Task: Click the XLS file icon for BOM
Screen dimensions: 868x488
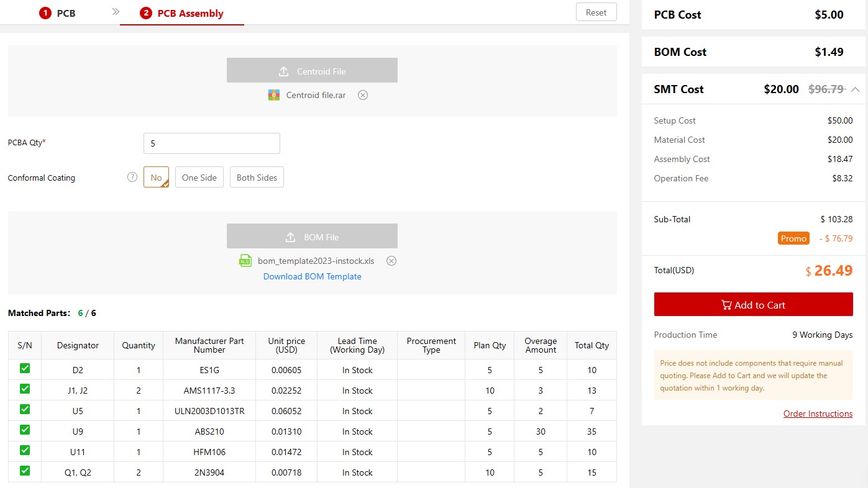Action: pos(245,261)
